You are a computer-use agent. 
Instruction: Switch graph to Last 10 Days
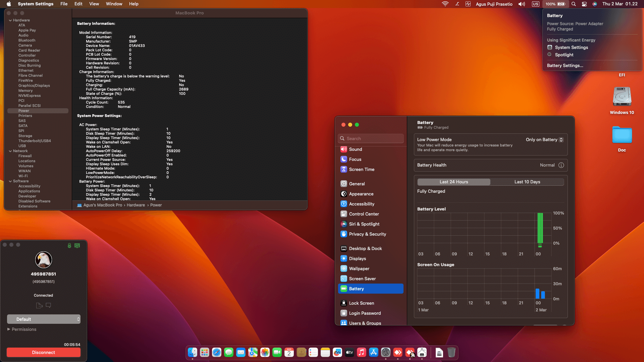[x=527, y=182]
